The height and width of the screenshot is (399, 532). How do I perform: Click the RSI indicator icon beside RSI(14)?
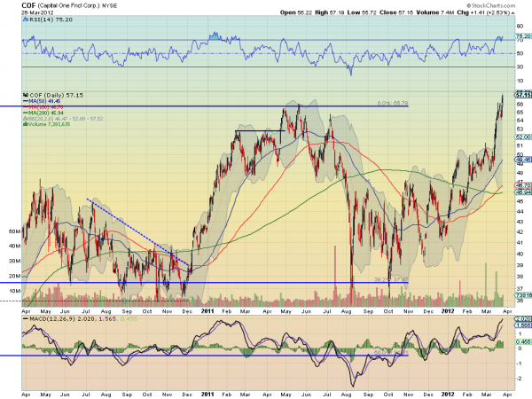(26, 20)
